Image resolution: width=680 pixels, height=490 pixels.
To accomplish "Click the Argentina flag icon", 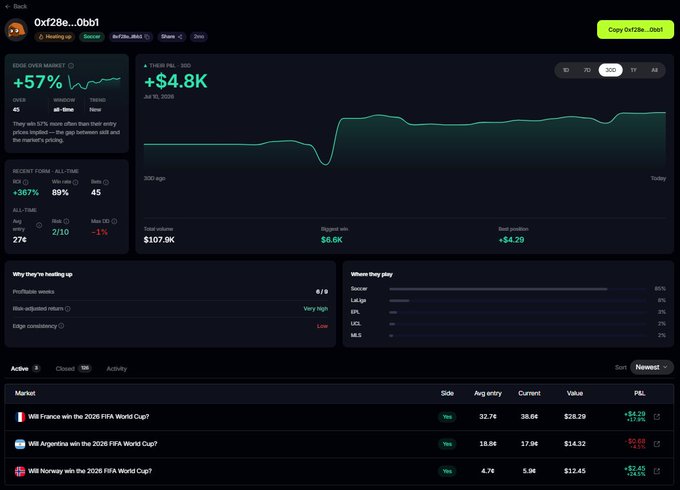I will click(20, 444).
